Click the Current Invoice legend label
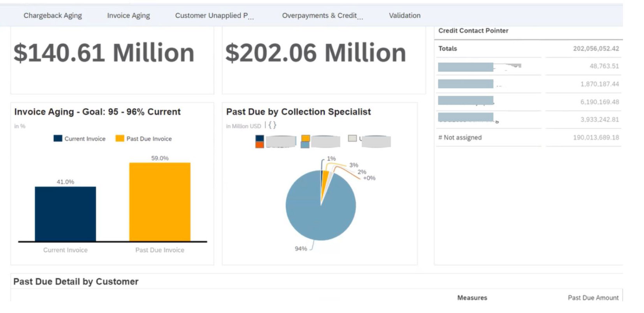The width and height of the screenshot is (644, 313). click(x=85, y=139)
